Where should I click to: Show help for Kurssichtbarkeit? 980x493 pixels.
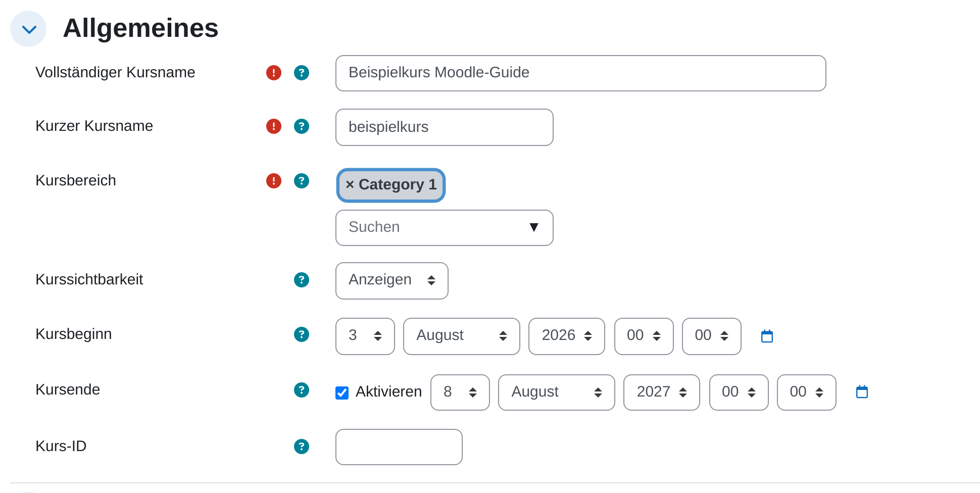click(302, 280)
